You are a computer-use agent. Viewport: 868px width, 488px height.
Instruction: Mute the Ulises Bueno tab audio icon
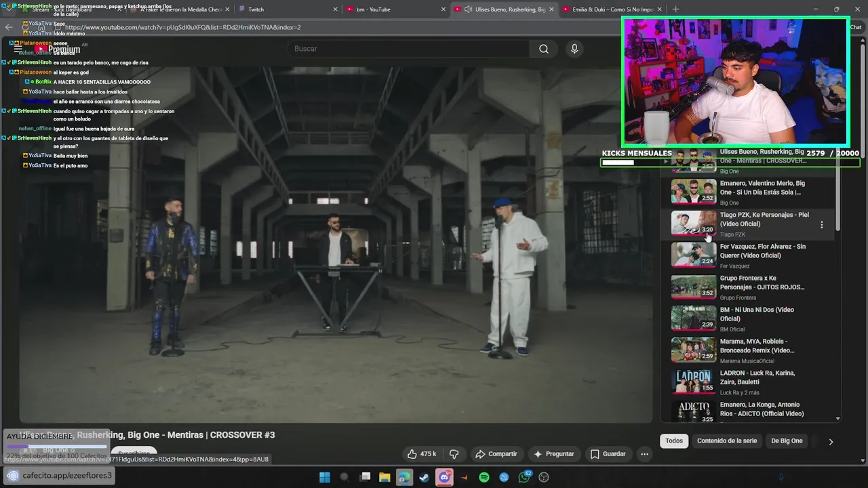tap(468, 9)
